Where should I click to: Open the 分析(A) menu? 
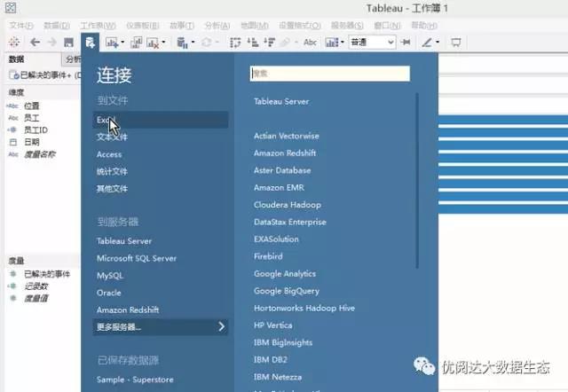[217, 26]
